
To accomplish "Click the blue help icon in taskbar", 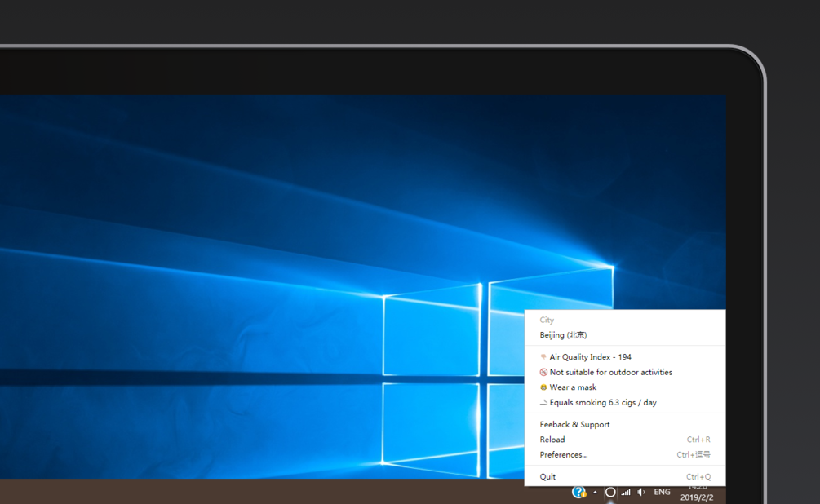I will coord(579,492).
